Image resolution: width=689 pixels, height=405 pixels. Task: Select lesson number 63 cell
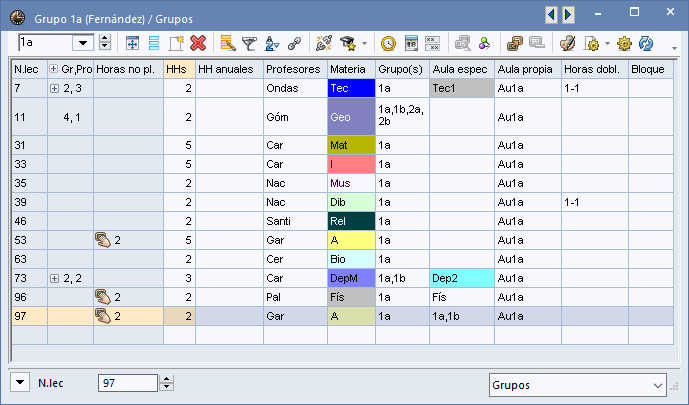point(29,259)
